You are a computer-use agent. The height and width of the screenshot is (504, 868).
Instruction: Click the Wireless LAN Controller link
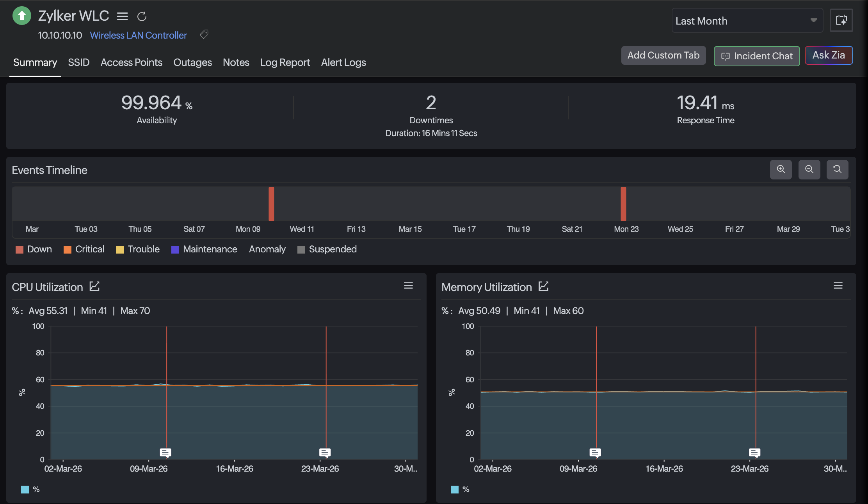tap(138, 35)
